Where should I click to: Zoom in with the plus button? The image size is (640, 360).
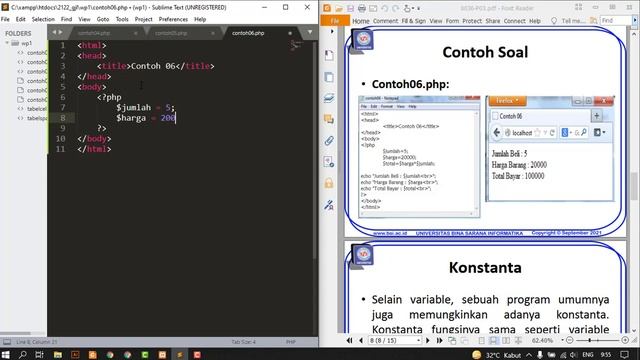click(x=625, y=340)
